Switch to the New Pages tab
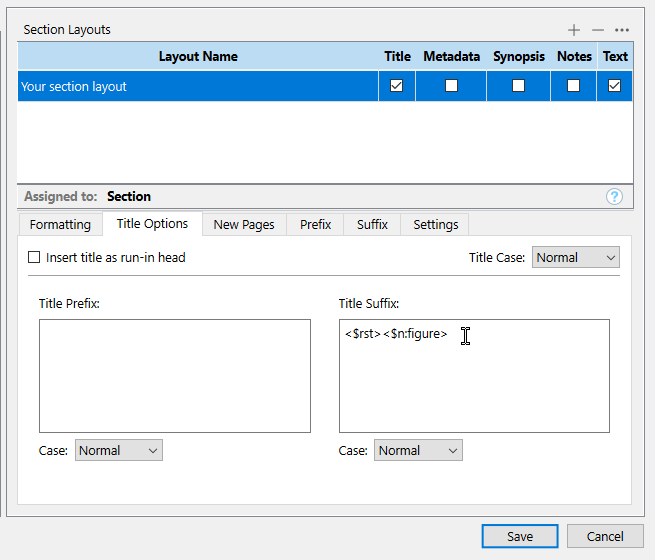The image size is (655, 560). pyautogui.click(x=244, y=225)
